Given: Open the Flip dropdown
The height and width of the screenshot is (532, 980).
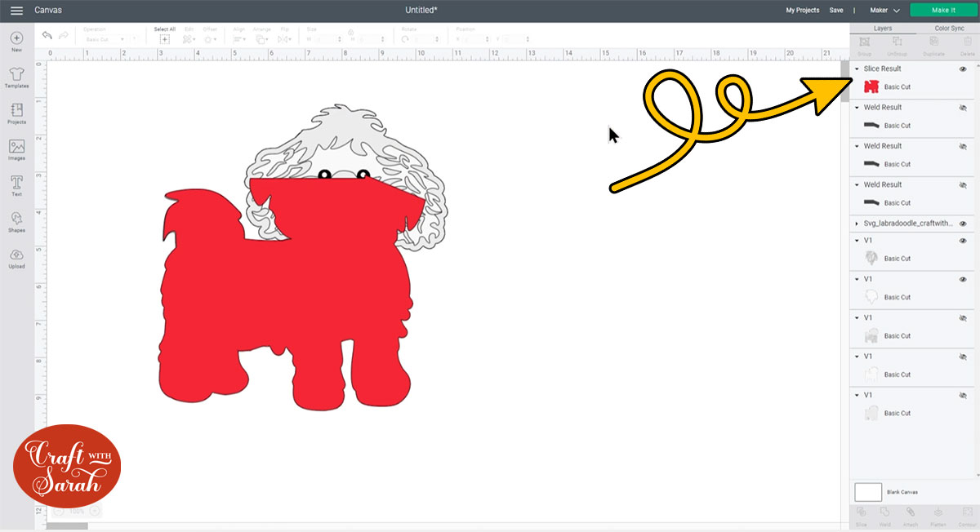Looking at the screenshot, I should point(284,39).
